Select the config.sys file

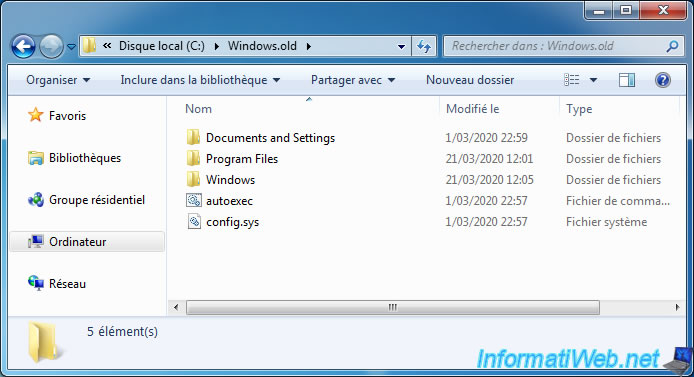[232, 222]
